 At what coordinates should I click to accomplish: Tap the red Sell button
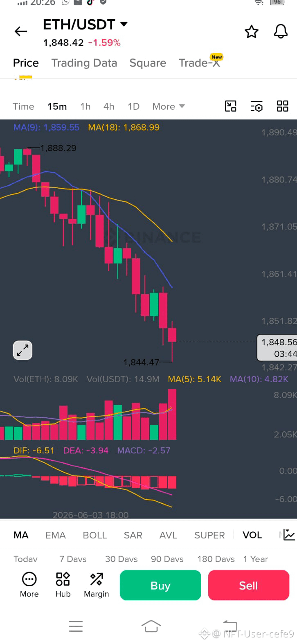(248, 585)
